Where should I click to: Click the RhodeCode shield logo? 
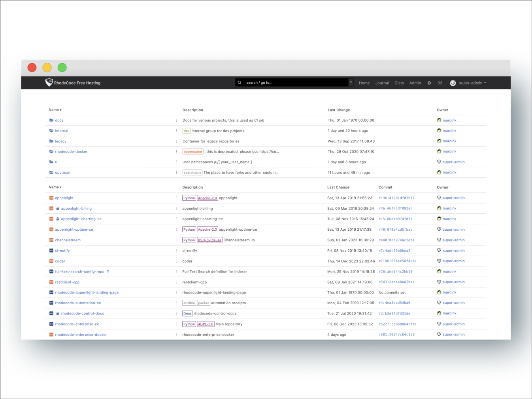(x=49, y=82)
